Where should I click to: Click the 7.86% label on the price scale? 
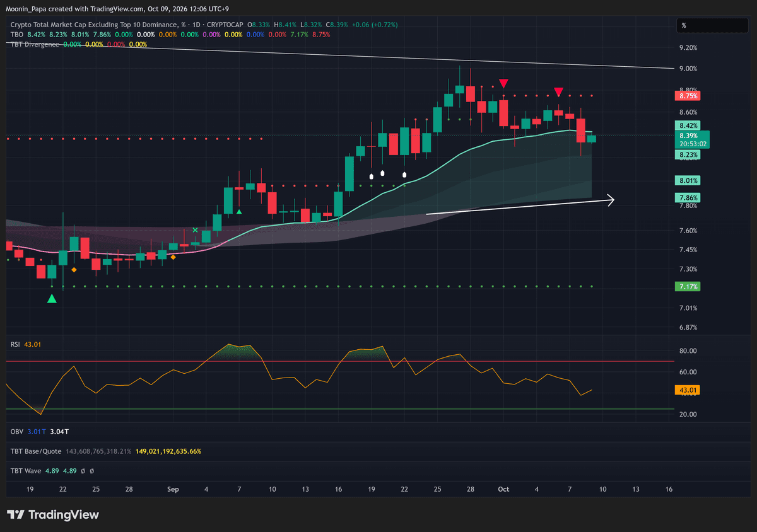click(x=687, y=197)
